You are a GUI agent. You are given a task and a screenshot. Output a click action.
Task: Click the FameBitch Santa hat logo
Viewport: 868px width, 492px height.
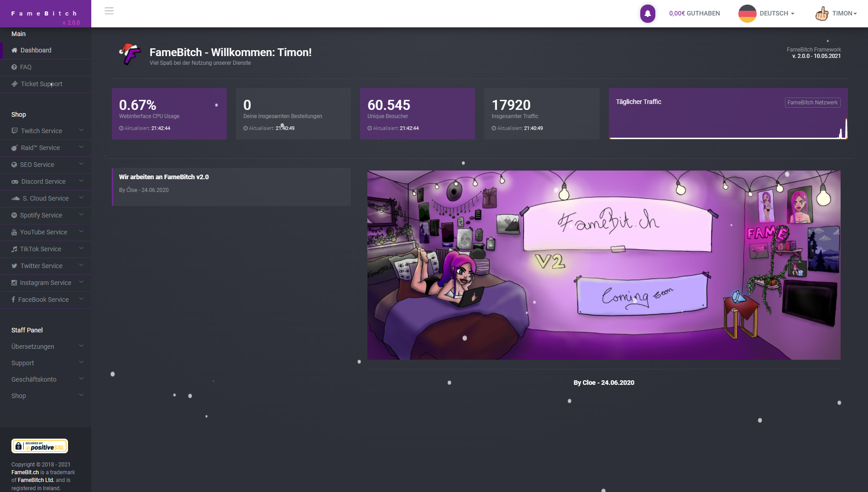pos(130,54)
